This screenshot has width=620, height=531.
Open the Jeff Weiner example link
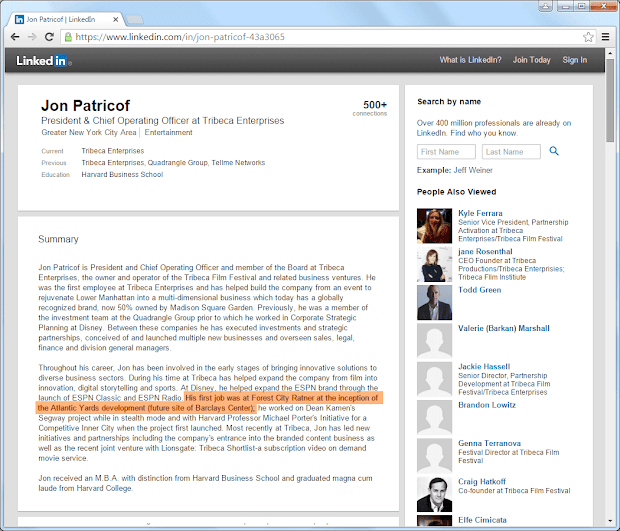473,170
